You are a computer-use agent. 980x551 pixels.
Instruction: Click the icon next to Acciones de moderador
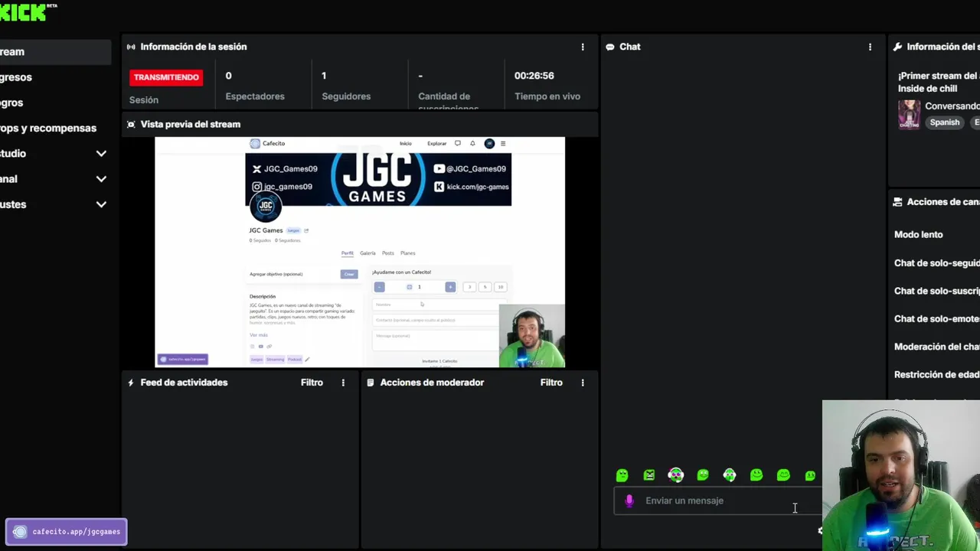coord(371,383)
